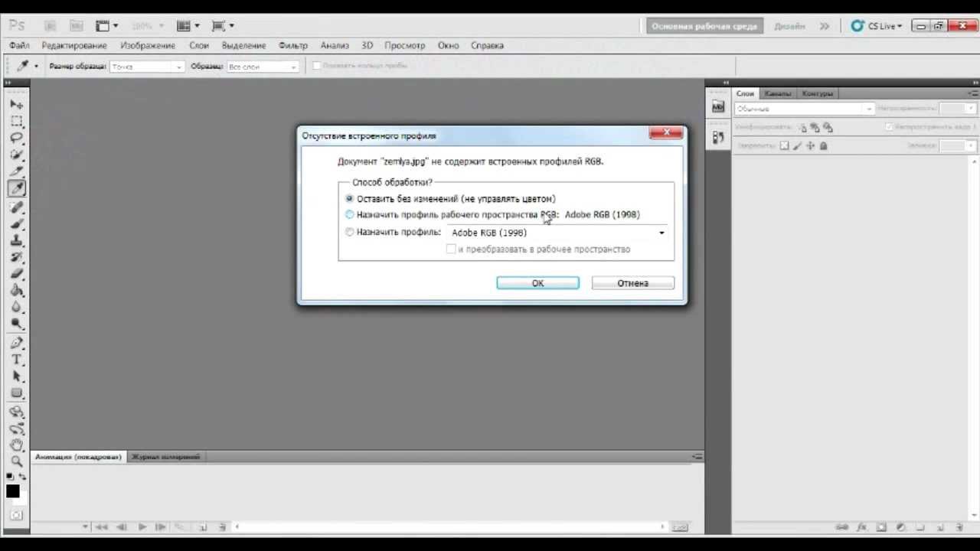Select the Dodge tool

tap(16, 324)
